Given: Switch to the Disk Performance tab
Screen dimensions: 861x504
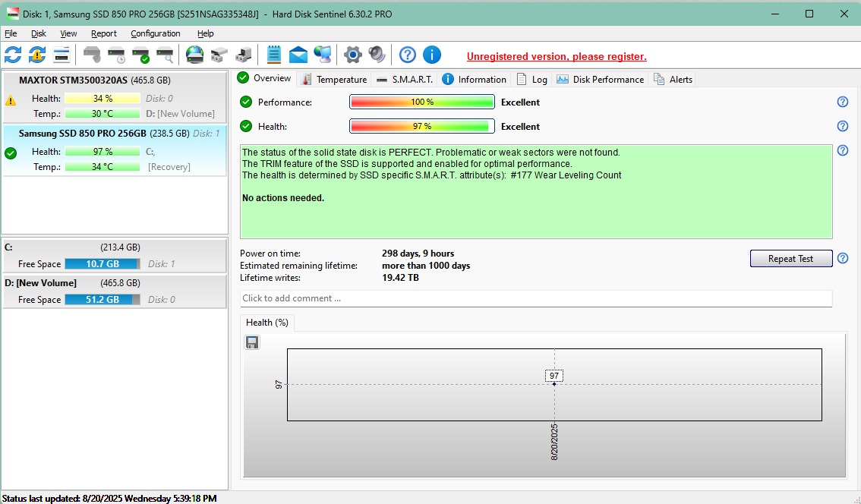Looking at the screenshot, I should (600, 80).
